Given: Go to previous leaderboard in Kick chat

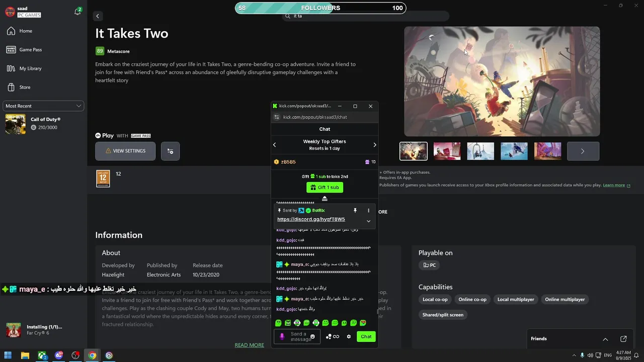Looking at the screenshot, I should pyautogui.click(x=274, y=145).
